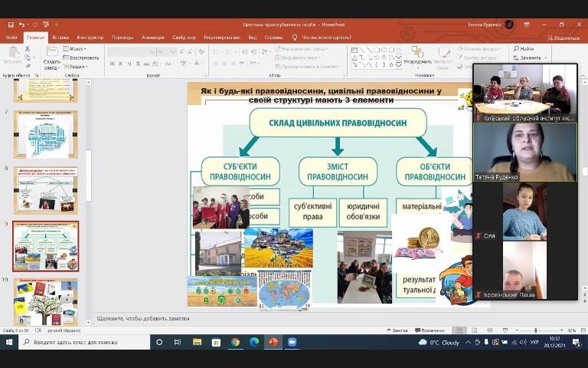Open the font name combo box

(132, 52)
